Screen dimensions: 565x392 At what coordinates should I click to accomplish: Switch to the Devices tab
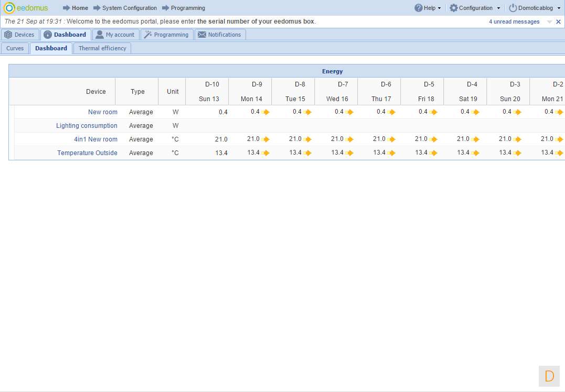(20, 35)
